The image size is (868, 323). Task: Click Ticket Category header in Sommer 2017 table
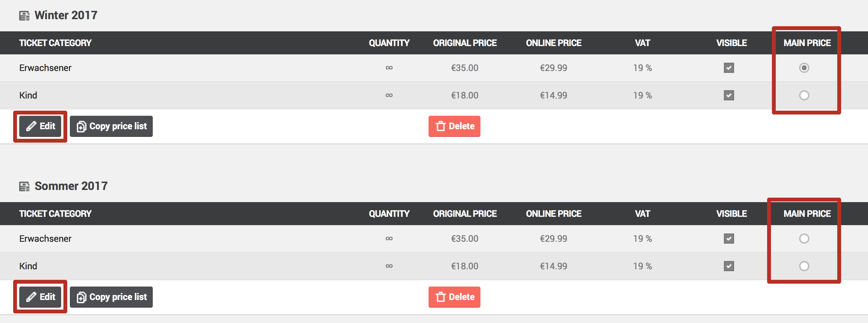tap(55, 214)
